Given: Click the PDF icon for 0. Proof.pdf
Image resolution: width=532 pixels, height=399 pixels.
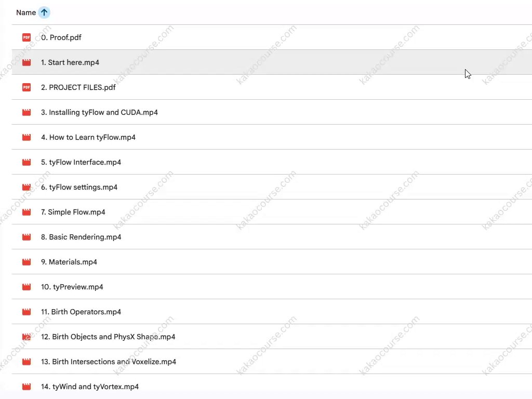Looking at the screenshot, I should coord(26,37).
